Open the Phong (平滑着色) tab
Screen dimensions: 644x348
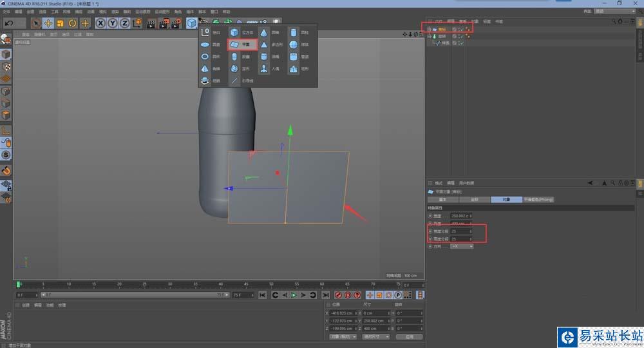click(538, 200)
